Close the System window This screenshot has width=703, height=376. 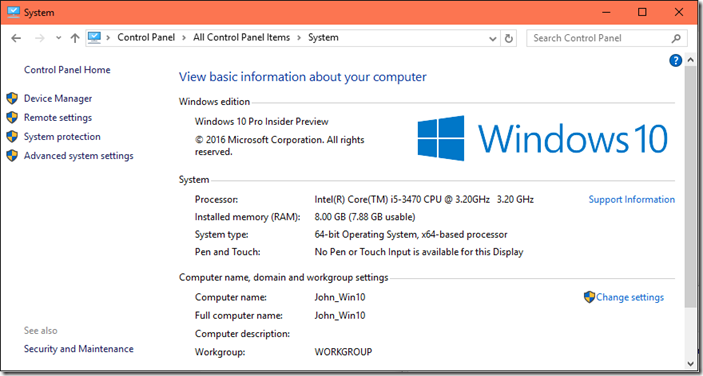(x=679, y=12)
